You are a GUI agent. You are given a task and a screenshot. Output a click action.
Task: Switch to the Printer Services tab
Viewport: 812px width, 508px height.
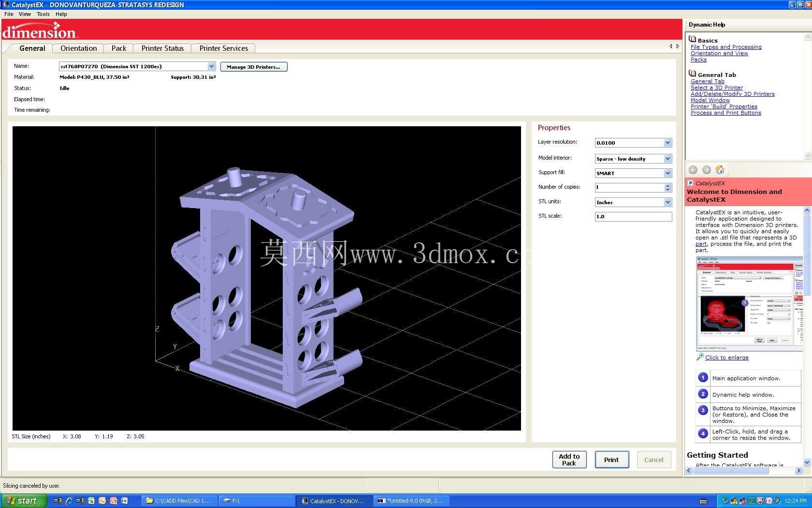click(x=224, y=48)
